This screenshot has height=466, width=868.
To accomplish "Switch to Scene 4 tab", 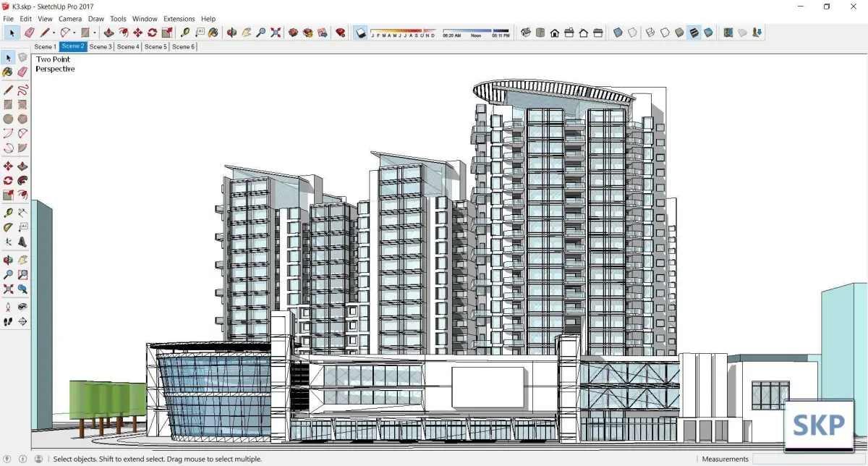I will click(128, 46).
